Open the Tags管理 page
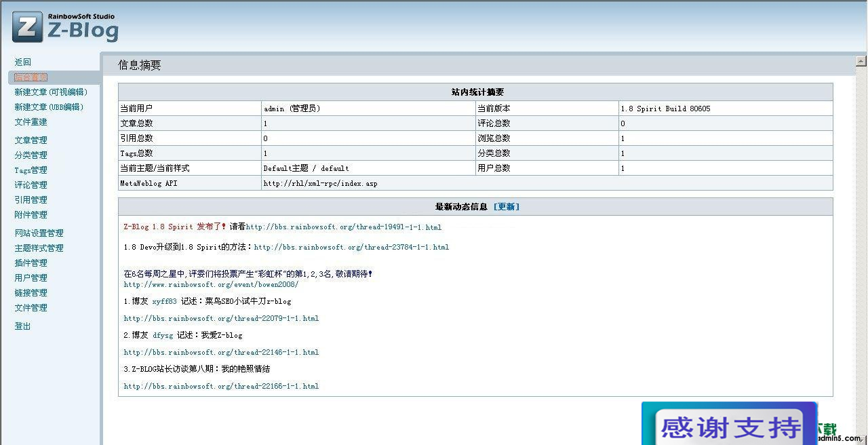Screen dimensions: 868x445 tap(31, 170)
